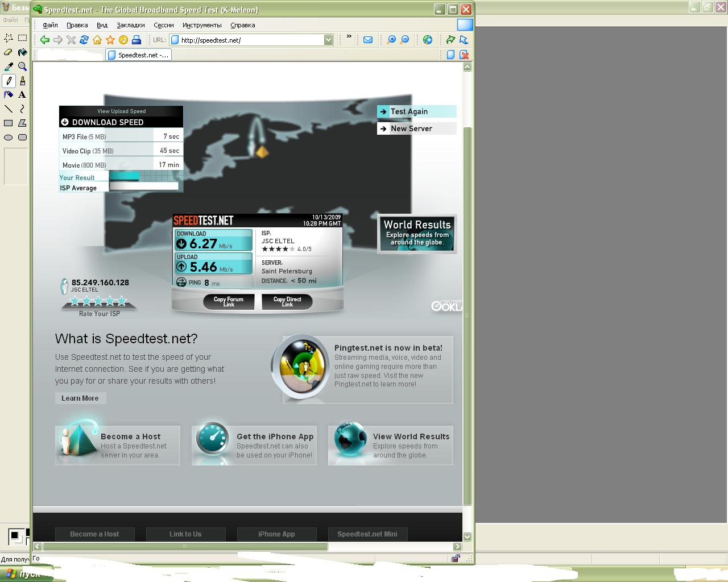Select the Line tool in Paint
Image resolution: width=728 pixels, height=582 pixels.
(x=9, y=109)
